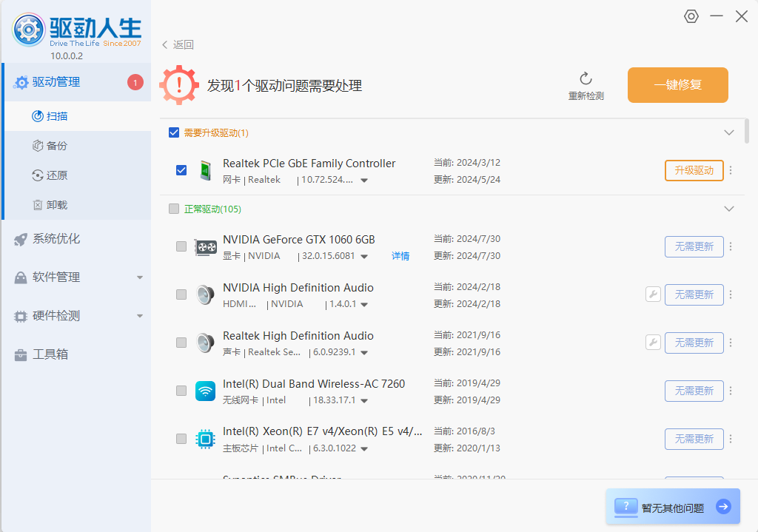758x532 pixels.
Task: Click the 详情 link for NVIDIA GeForce
Action: [x=400, y=256]
